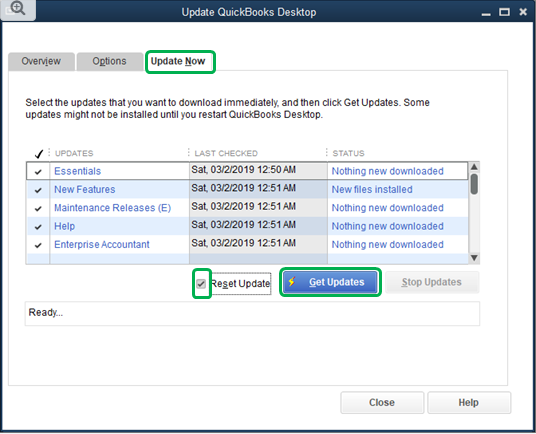The height and width of the screenshot is (434, 536).
Task: Click the Enterprise Accountant update link
Action: click(x=102, y=245)
